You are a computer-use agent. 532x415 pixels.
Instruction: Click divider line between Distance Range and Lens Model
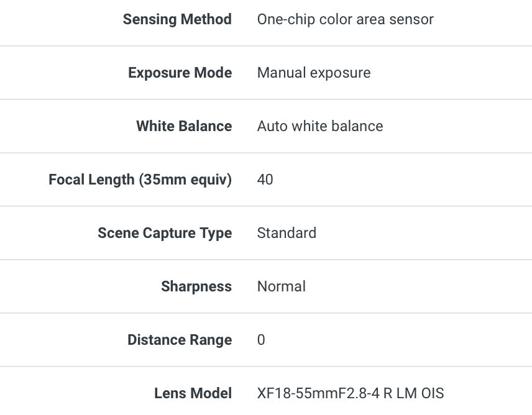pyautogui.click(x=266, y=367)
